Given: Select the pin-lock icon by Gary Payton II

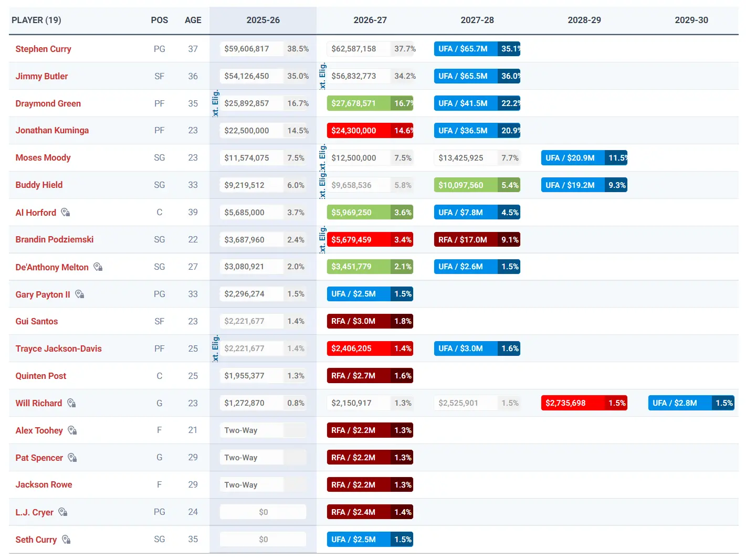Looking at the screenshot, I should click(x=79, y=294).
